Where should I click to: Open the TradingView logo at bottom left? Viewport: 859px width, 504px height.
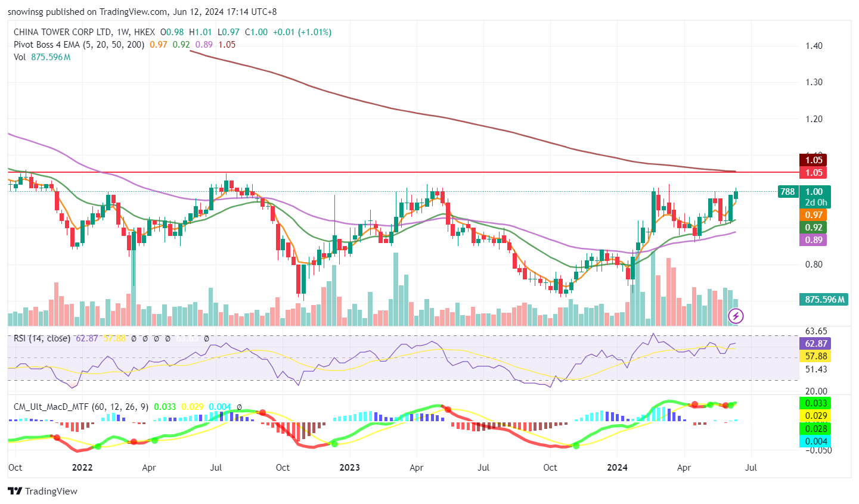pyautogui.click(x=42, y=491)
